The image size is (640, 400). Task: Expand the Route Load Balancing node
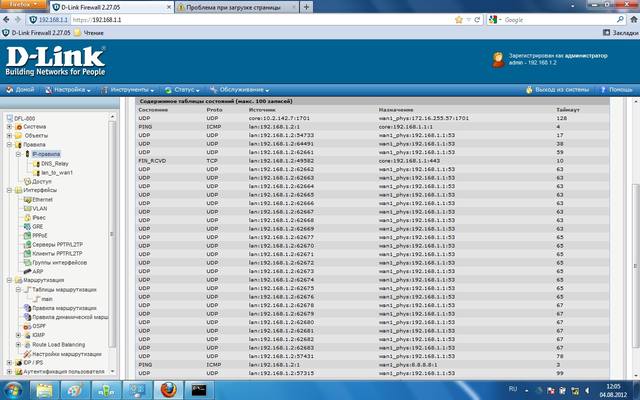[x=18, y=345]
